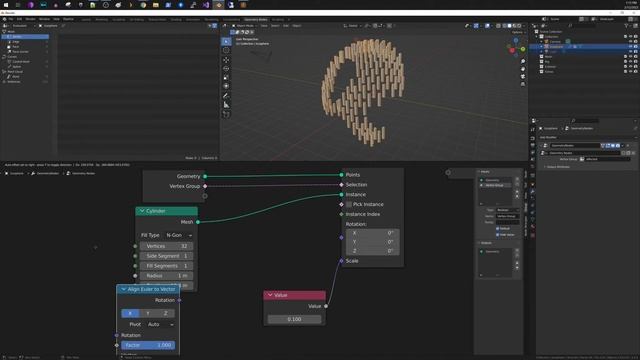Screen dimensions: 640x360
Task: Select the Z axis button
Action: 165,313
